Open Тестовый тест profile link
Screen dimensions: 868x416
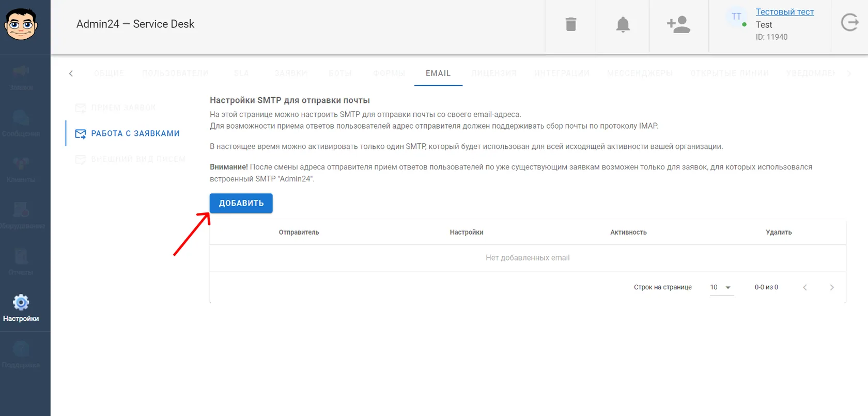(784, 12)
